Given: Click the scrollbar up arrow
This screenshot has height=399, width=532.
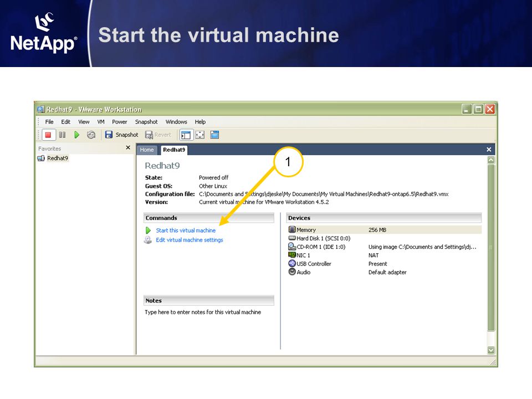Looking at the screenshot, I should (491, 160).
